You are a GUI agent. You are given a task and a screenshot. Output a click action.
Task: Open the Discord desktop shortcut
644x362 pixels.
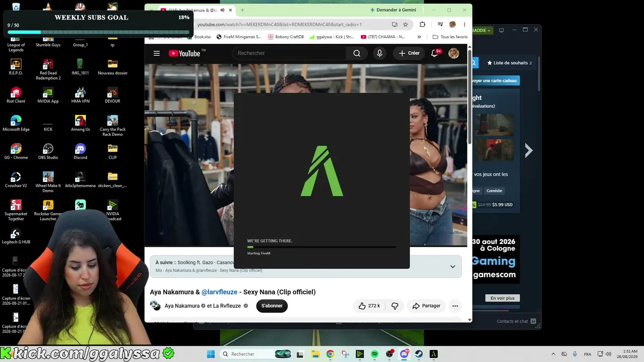tap(80, 151)
